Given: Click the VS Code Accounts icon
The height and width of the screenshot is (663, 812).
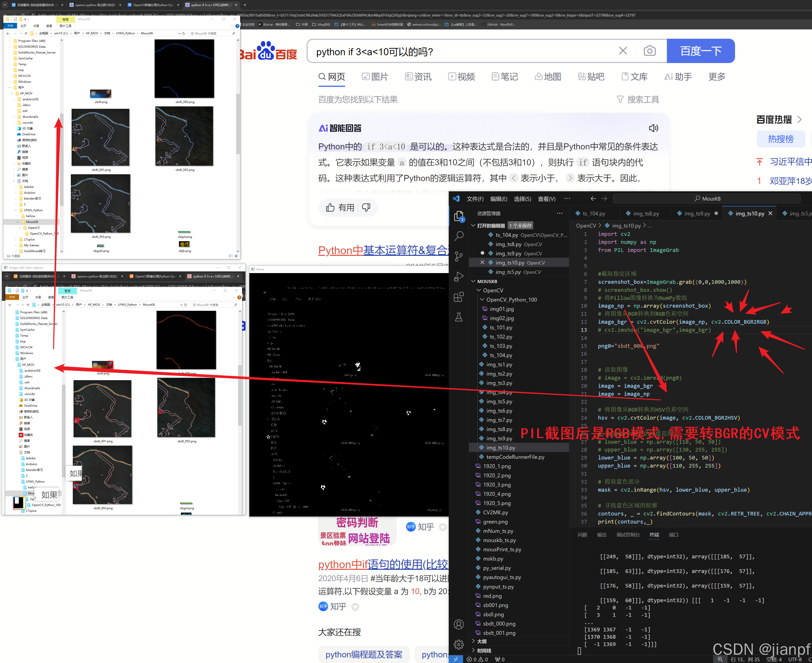Looking at the screenshot, I should [x=459, y=625].
